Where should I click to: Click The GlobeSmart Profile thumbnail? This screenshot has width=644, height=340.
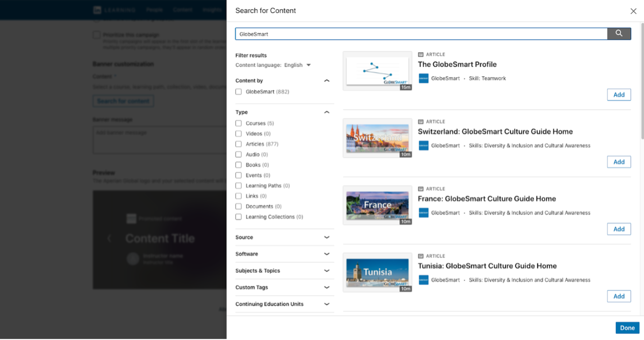point(377,71)
